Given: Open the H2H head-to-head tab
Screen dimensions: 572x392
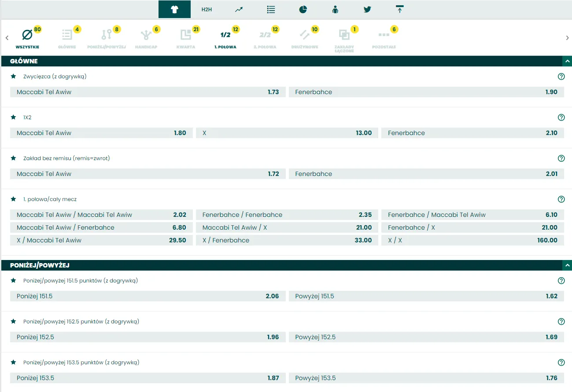Looking at the screenshot, I should point(207,9).
